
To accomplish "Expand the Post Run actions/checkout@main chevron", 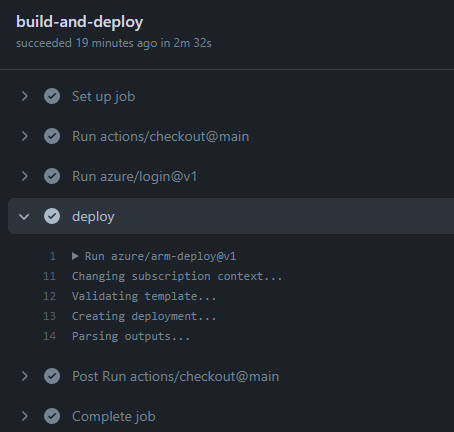I will 24,376.
